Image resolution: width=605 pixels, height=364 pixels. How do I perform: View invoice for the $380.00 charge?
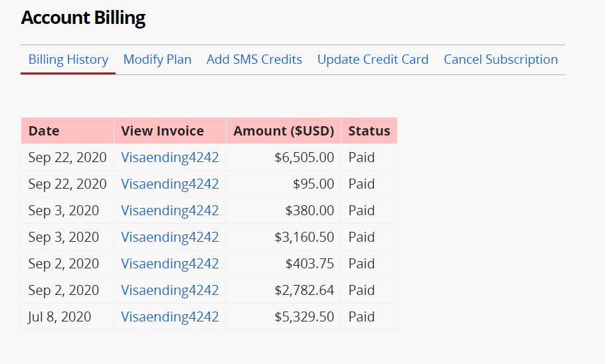tap(170, 211)
